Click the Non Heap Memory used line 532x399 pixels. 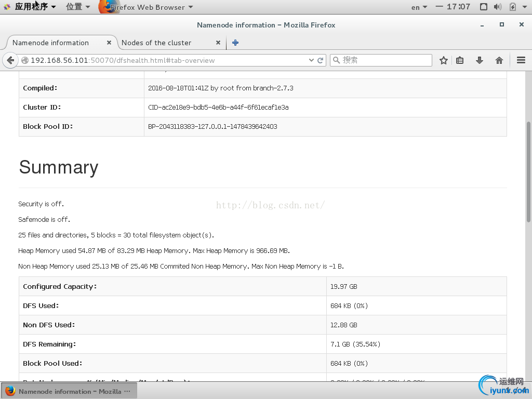click(181, 267)
